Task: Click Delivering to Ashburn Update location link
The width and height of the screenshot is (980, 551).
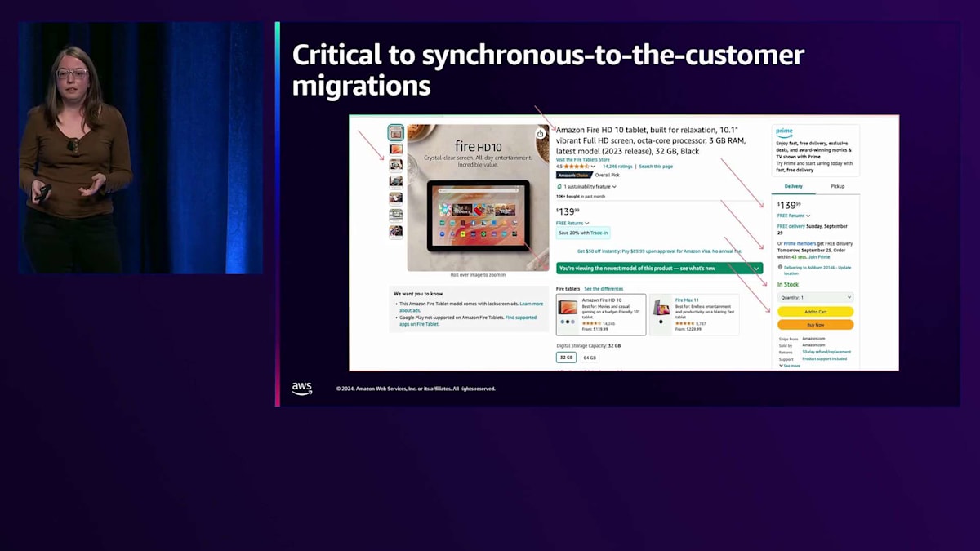Action: 817,269
